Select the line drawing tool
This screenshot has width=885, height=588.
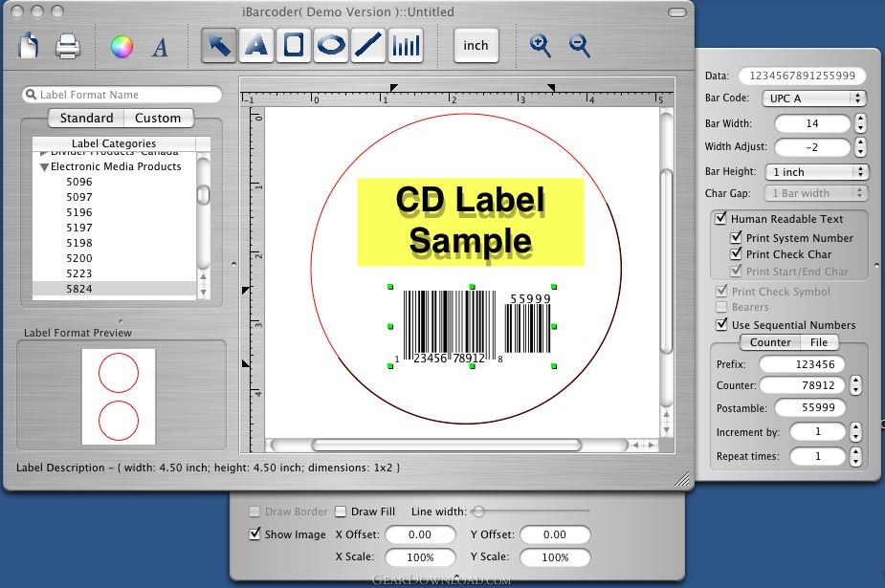coord(368,46)
